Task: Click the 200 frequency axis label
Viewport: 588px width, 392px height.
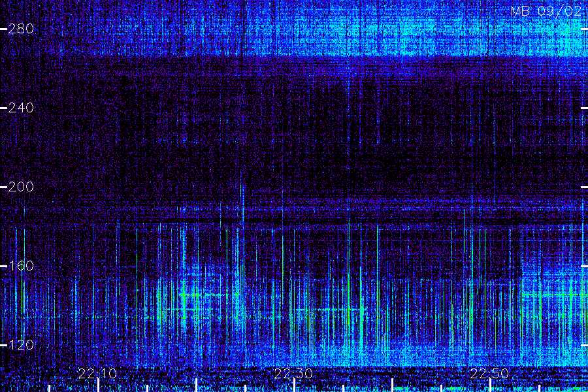Action: point(21,187)
